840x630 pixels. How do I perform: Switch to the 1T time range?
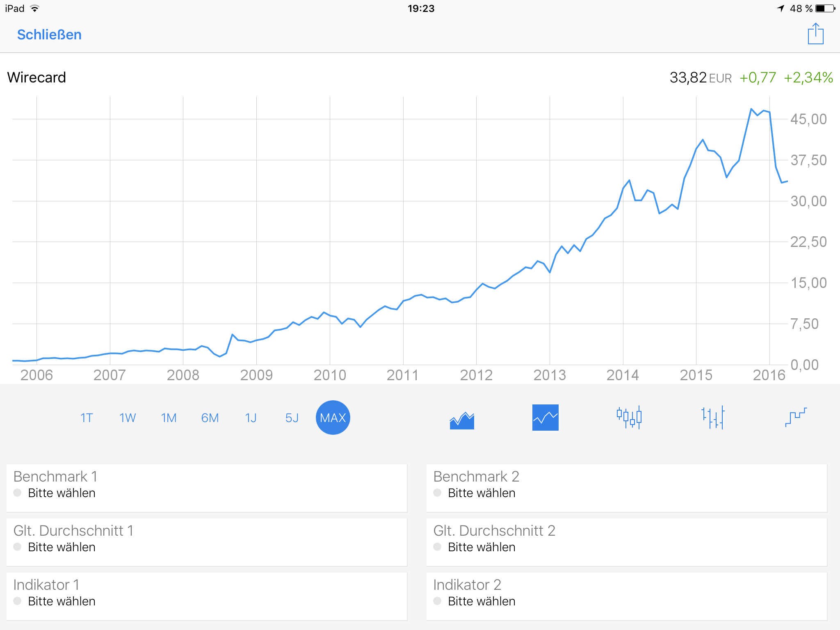click(x=87, y=418)
